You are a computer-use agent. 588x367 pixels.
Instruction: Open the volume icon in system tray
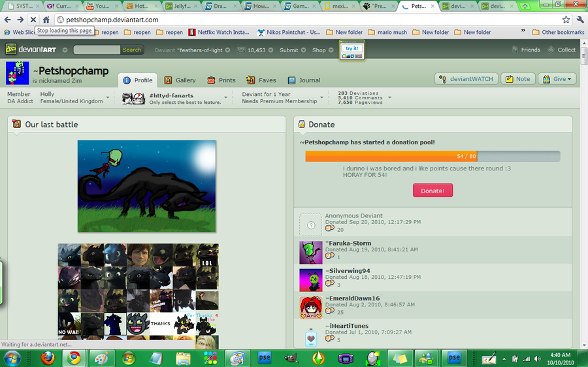[538, 359]
